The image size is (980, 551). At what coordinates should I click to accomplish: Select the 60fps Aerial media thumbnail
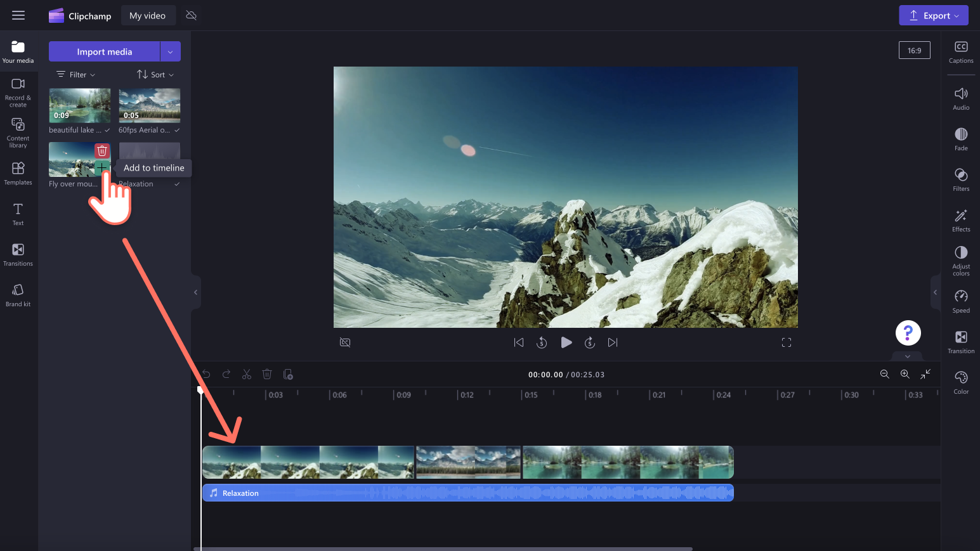150,105
